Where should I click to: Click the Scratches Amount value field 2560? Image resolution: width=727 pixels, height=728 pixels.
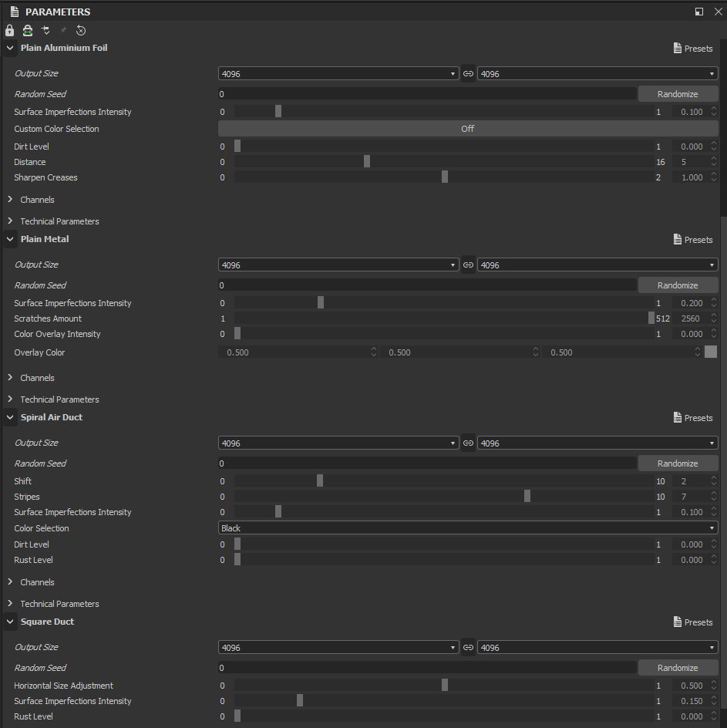(691, 318)
